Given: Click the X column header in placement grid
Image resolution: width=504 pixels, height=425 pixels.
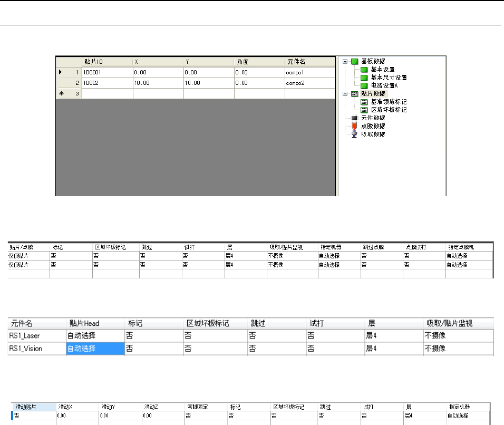Looking at the screenshot, I should click(158, 62).
